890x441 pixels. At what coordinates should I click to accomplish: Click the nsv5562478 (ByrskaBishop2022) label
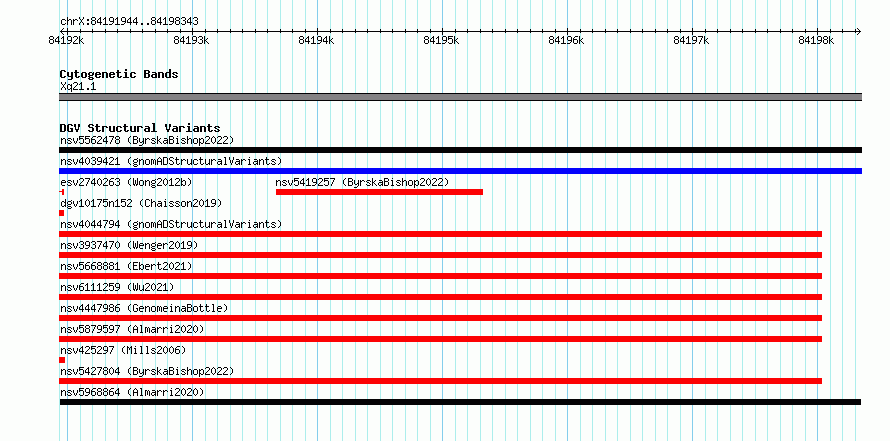click(x=147, y=140)
